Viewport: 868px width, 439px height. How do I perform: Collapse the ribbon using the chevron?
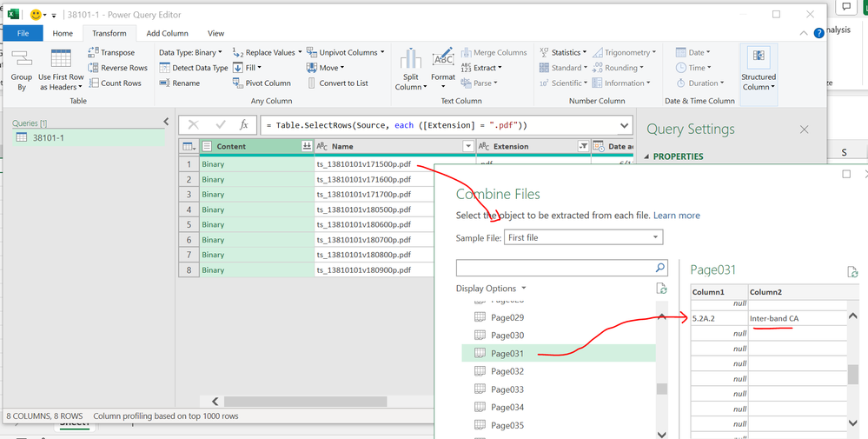[803, 34]
